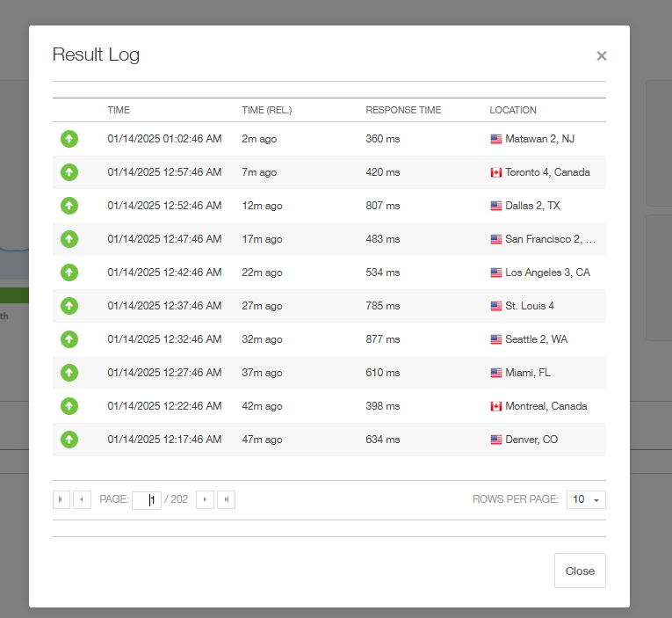This screenshot has height=618, width=672.
Task: Dismiss Result Log with the X icon
Action: pyautogui.click(x=601, y=55)
